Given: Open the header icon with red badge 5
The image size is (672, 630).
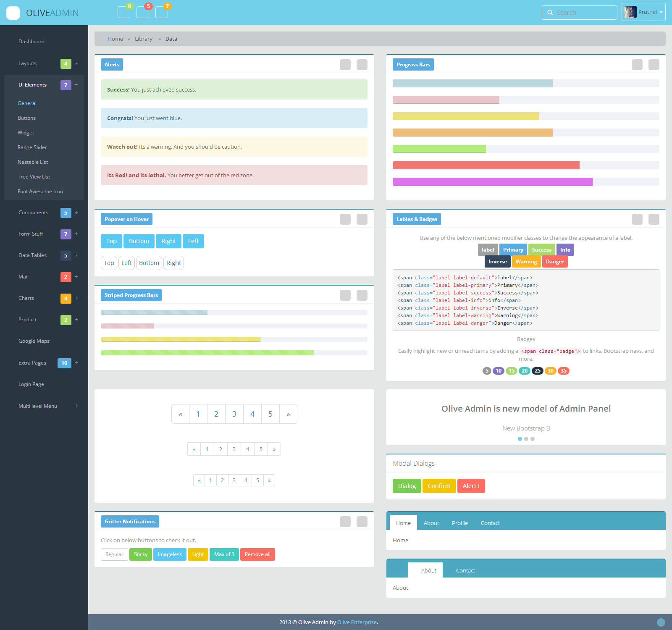Looking at the screenshot, I should pos(143,12).
